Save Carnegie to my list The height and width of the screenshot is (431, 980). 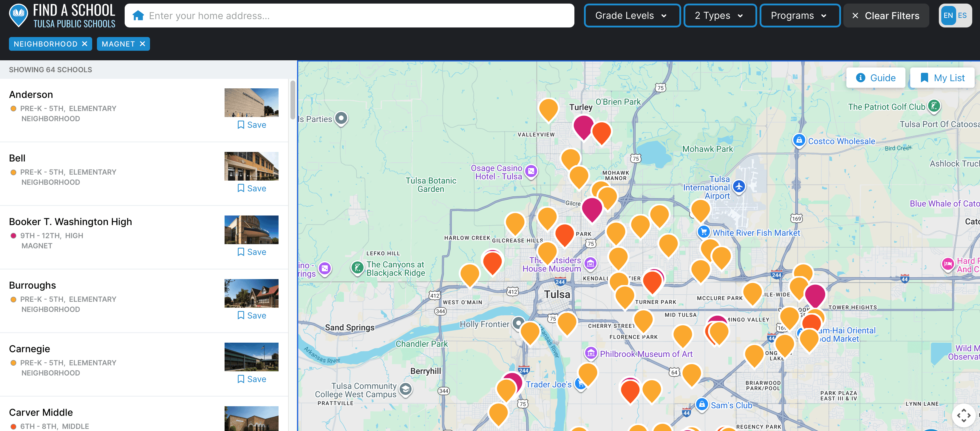pos(251,379)
